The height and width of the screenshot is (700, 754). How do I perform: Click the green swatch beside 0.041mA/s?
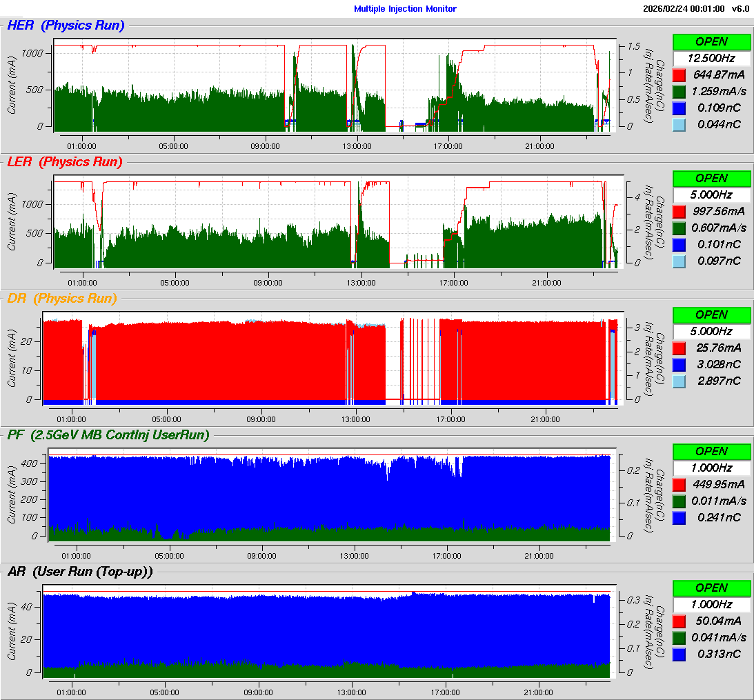click(679, 637)
